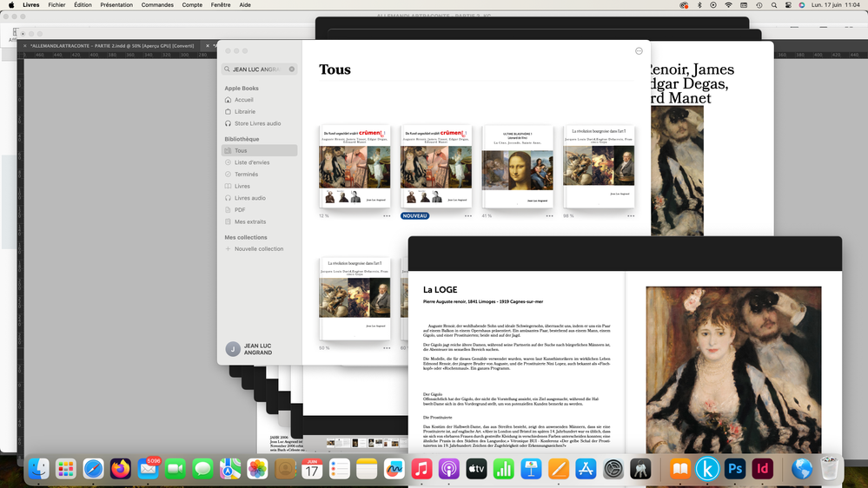
Task: Close the ALLEMANDLARTRACONTE PARTIE 2.indd tab
Action: click(x=25, y=46)
